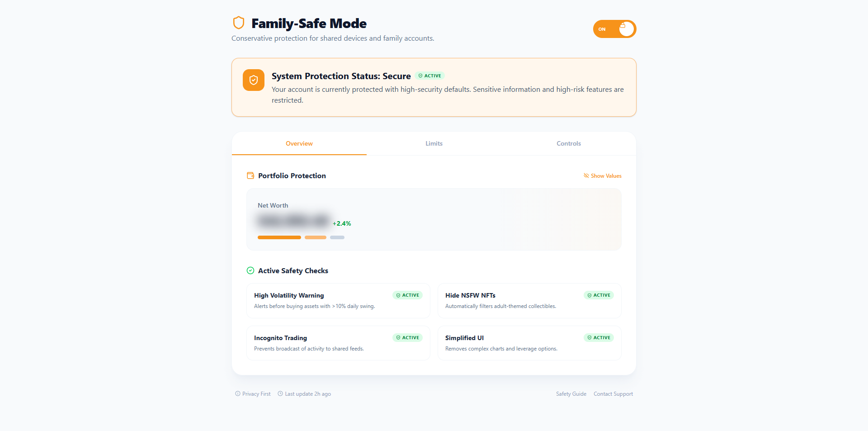This screenshot has width=868, height=431.
Task: Click the wallet icon next to Portfolio Protection
Action: click(x=250, y=175)
